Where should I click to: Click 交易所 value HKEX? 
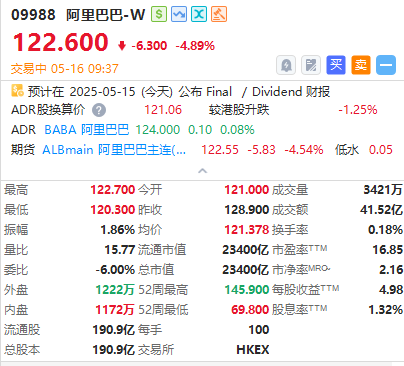pos(253,350)
